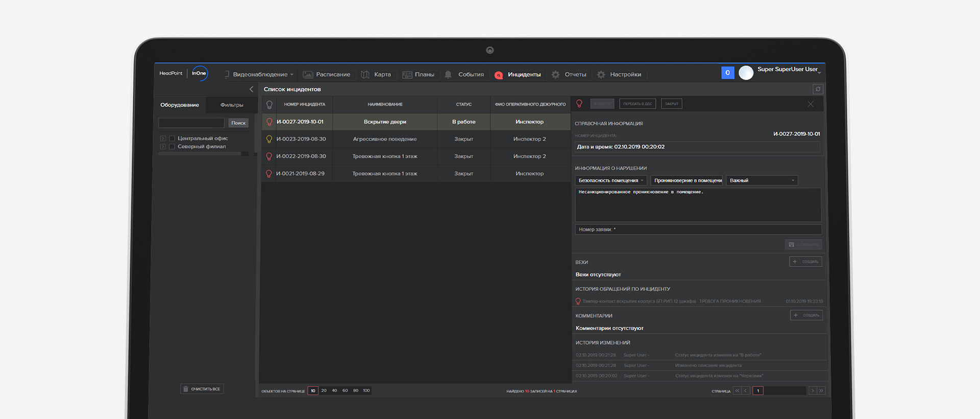This screenshot has height=419, width=980.
Task: Open the Важный priority dropdown
Action: coord(762,180)
